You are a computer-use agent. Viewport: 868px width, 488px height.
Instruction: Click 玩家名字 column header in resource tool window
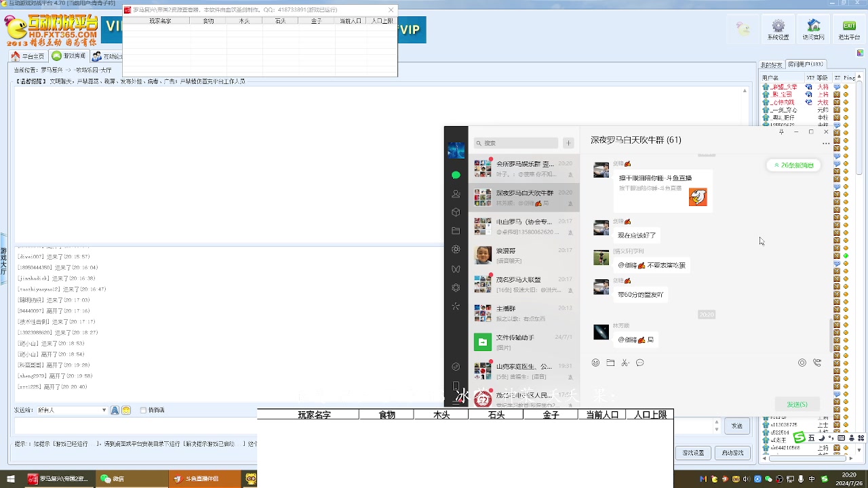160,21
